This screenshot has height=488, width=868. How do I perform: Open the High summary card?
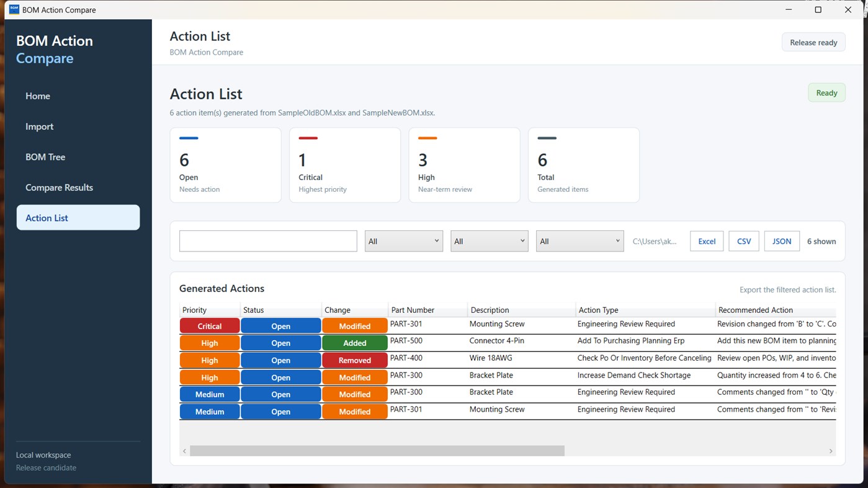pyautogui.click(x=464, y=165)
